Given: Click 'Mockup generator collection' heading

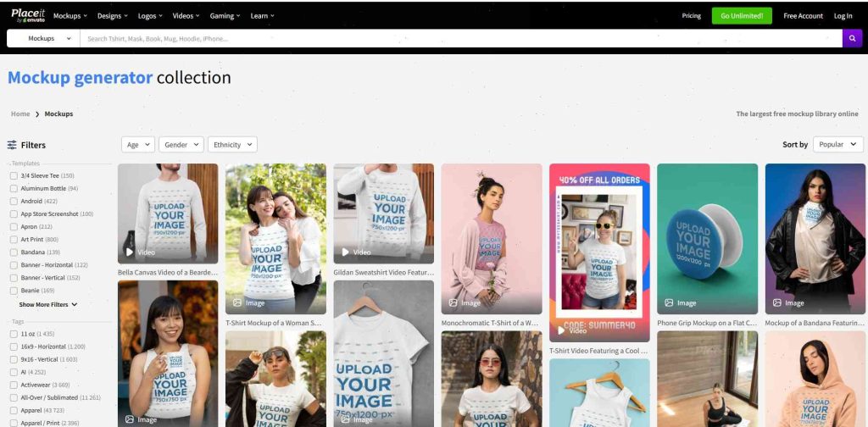Looking at the screenshot, I should pos(119,77).
